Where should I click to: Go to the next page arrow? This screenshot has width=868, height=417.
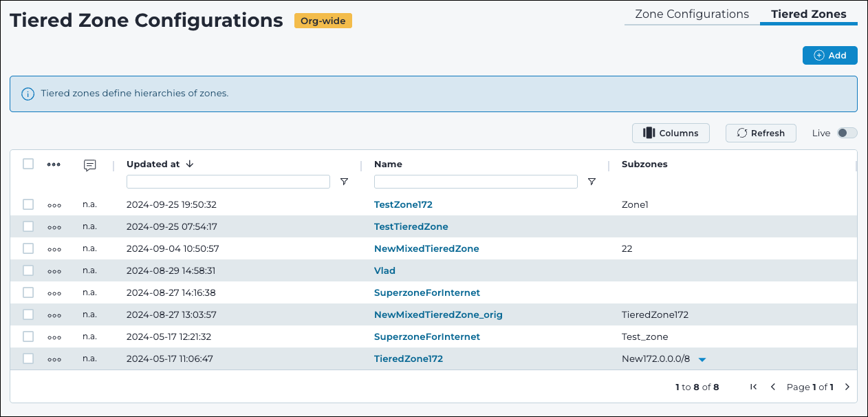point(847,387)
